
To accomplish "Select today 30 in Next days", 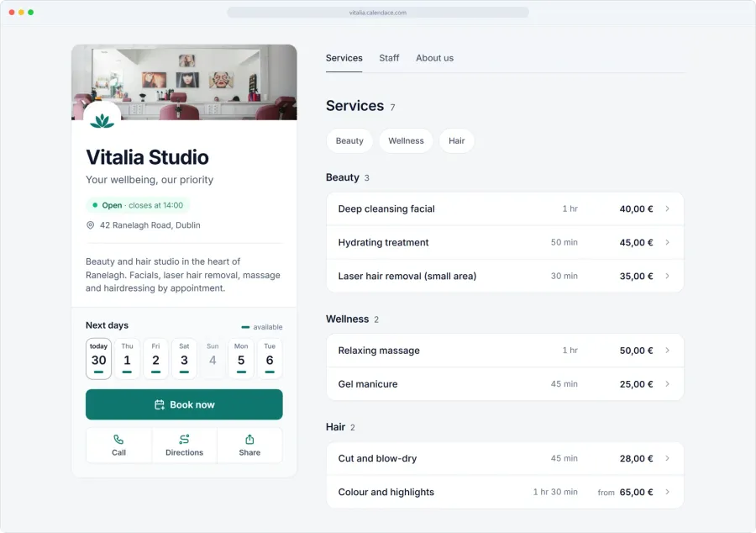I will (99, 359).
